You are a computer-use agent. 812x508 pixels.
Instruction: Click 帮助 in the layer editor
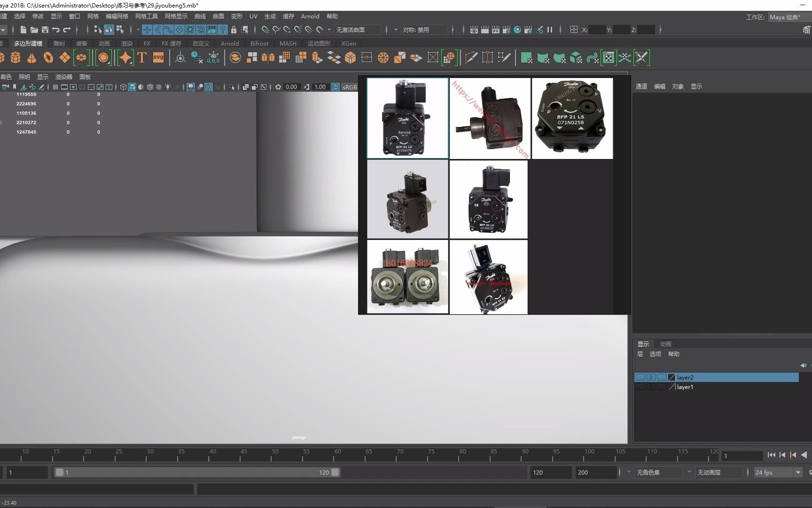(674, 354)
